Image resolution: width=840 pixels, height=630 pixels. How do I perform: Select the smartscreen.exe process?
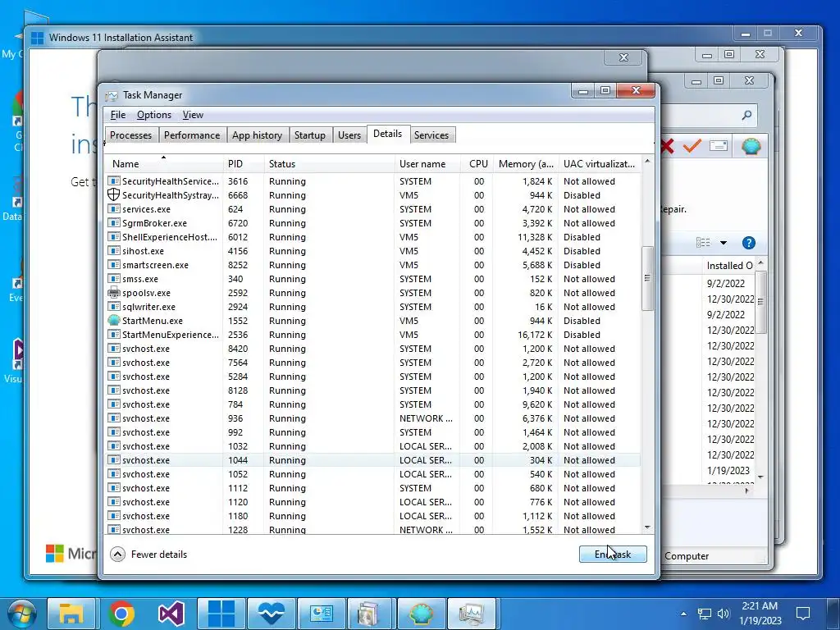(372, 265)
